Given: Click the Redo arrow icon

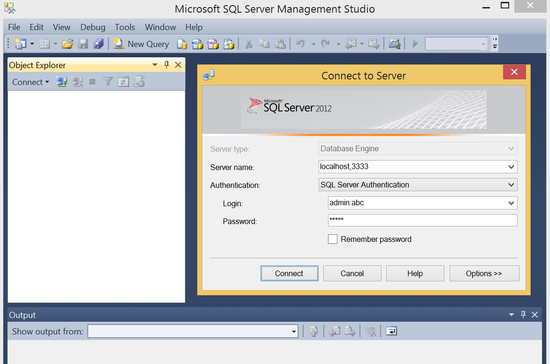Looking at the screenshot, I should (x=326, y=44).
